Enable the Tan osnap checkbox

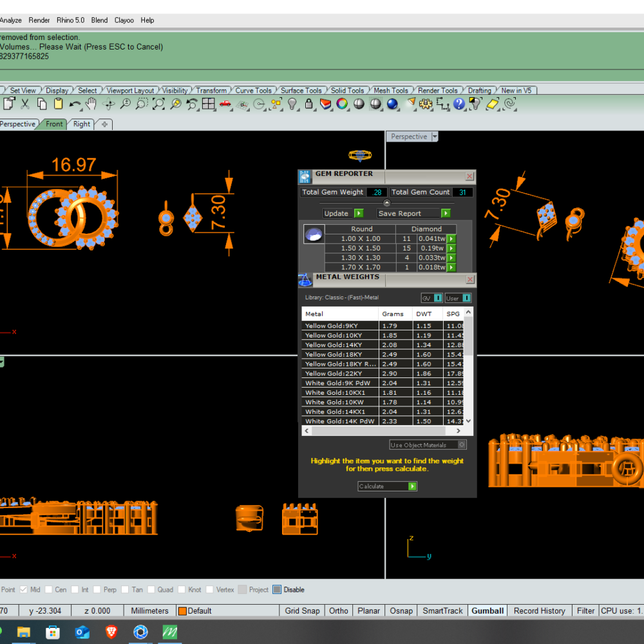point(126,589)
